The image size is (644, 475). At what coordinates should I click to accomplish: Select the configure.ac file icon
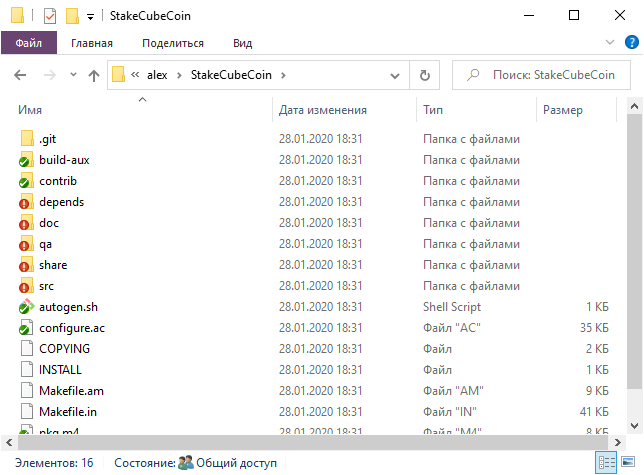point(26,328)
